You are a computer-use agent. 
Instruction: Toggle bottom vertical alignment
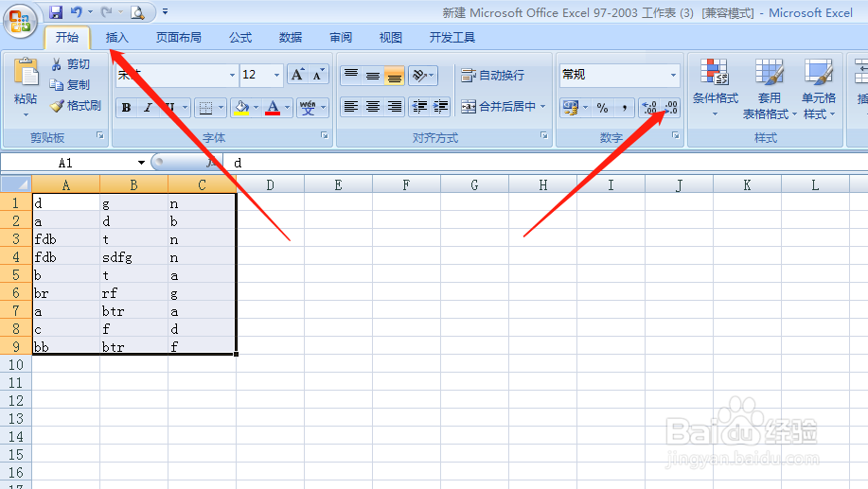(x=394, y=75)
